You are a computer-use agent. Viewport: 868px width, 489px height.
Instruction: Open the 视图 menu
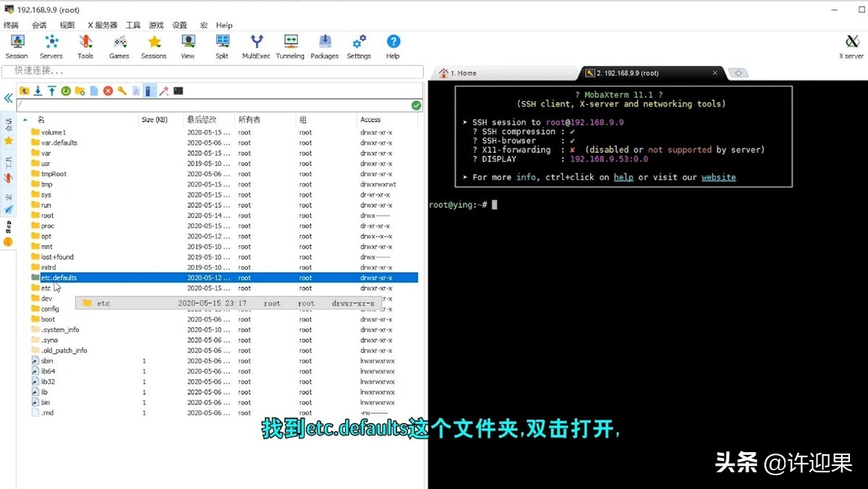67,25
